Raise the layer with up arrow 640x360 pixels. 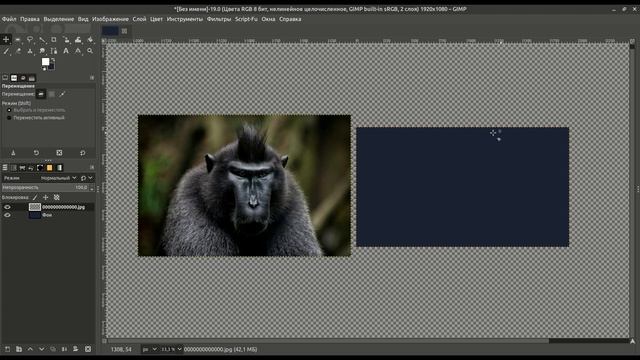click(30, 349)
